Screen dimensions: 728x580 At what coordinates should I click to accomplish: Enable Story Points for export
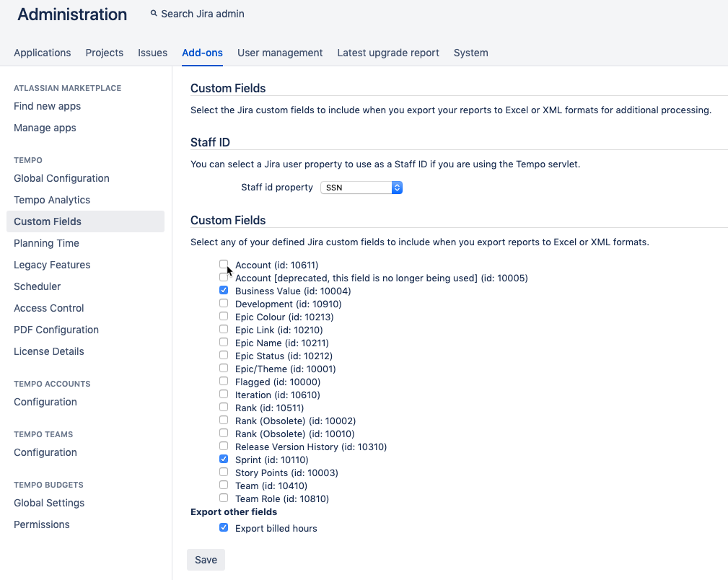pyautogui.click(x=224, y=473)
